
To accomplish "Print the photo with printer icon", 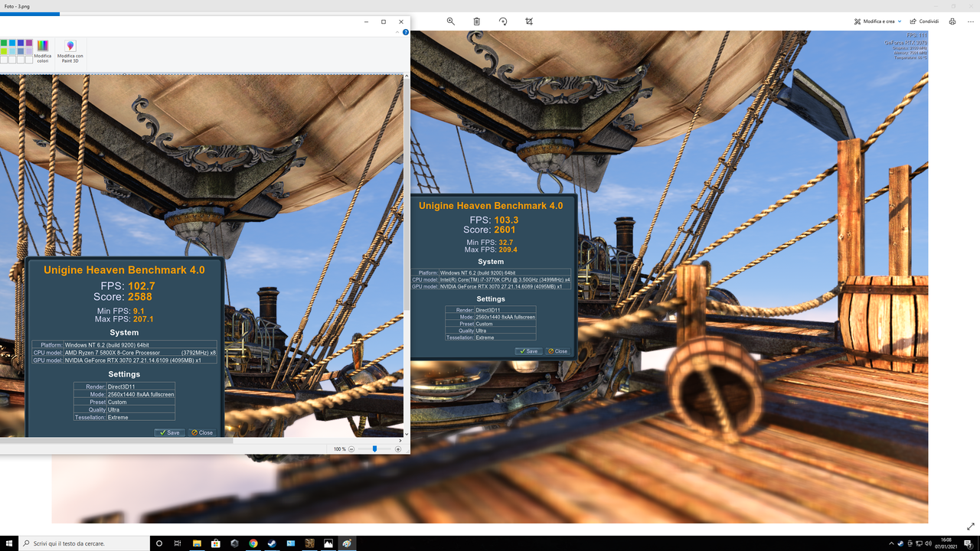I will click(x=952, y=21).
